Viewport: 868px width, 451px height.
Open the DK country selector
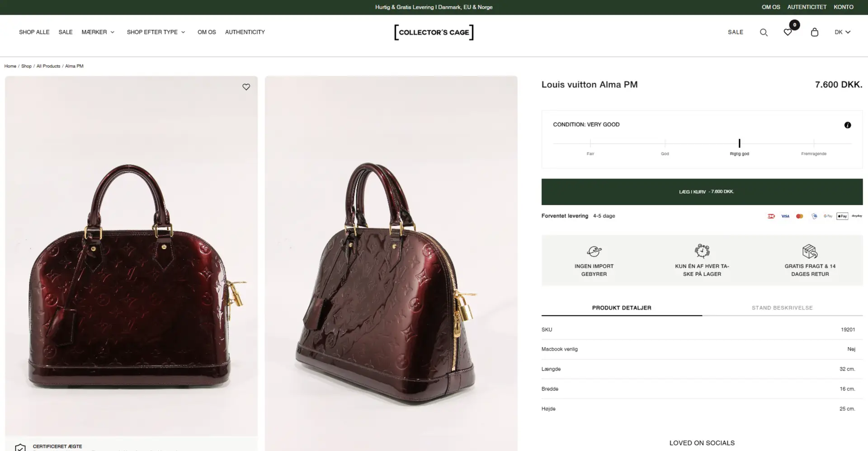point(842,32)
